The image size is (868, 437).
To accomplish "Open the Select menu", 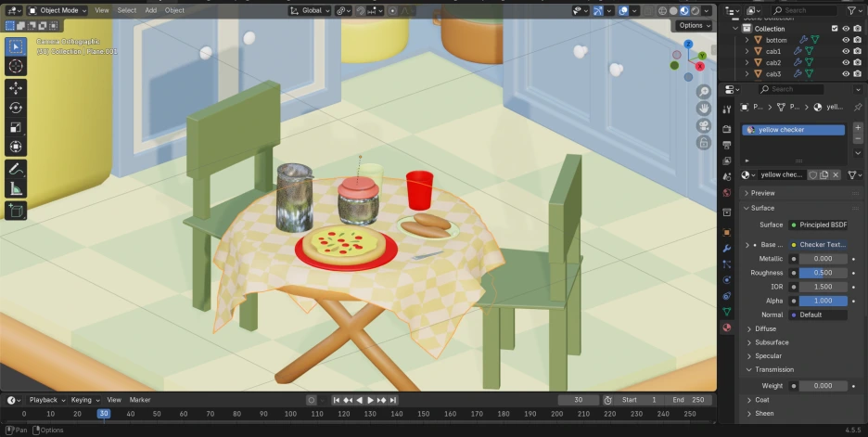I will pyautogui.click(x=127, y=10).
